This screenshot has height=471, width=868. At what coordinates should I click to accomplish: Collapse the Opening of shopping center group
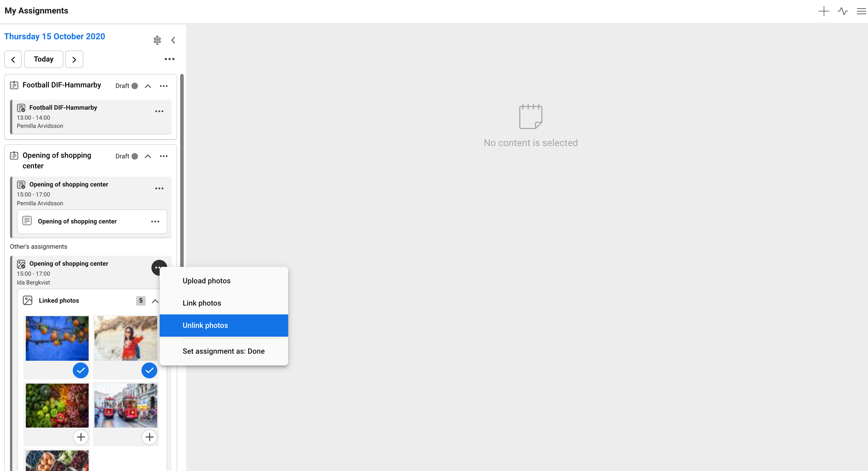pyautogui.click(x=148, y=156)
